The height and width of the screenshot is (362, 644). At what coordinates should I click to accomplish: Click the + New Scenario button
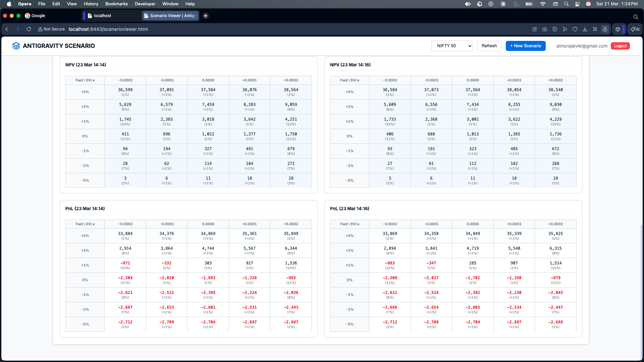[x=525, y=46]
